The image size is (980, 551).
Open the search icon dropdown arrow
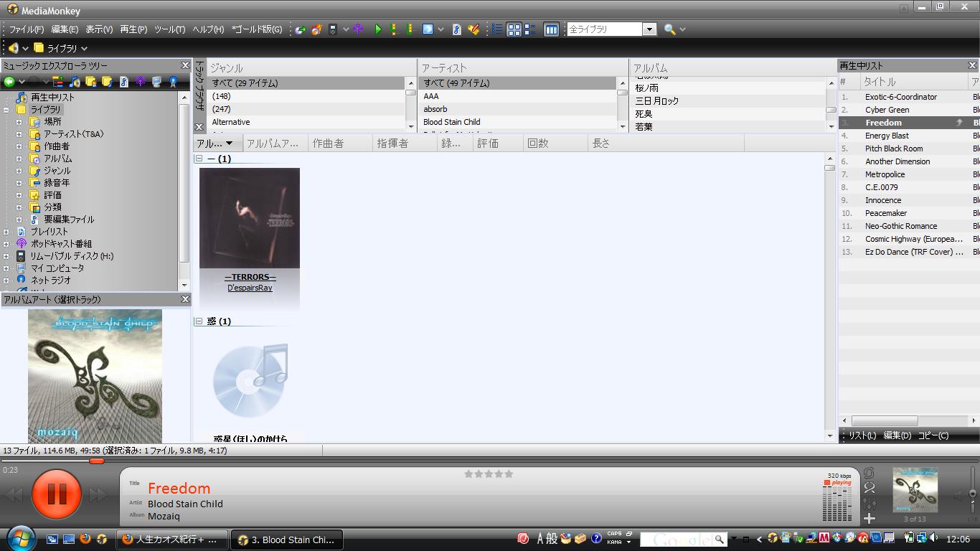(x=682, y=29)
